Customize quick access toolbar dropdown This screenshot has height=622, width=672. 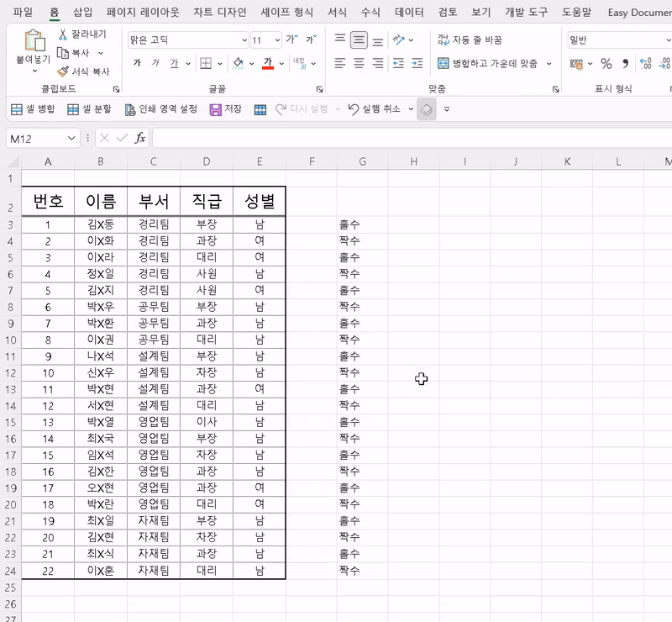pyautogui.click(x=447, y=109)
